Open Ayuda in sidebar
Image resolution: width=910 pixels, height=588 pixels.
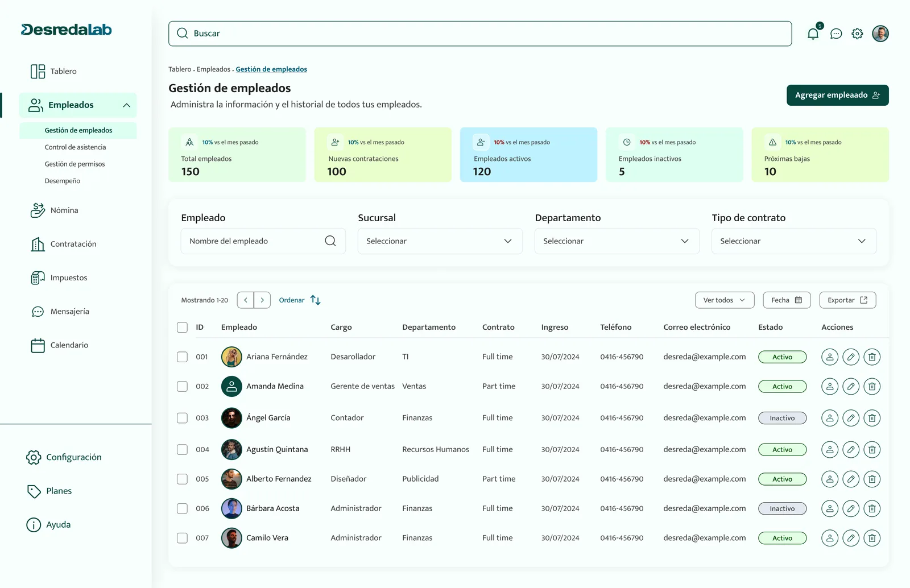pyautogui.click(x=49, y=525)
